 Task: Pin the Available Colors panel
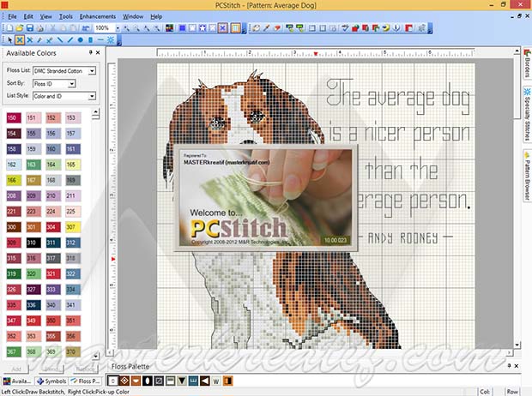tap(91, 52)
